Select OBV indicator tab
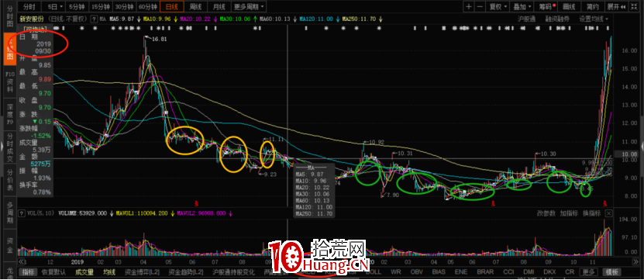The width and height of the screenshot is (644, 280). pos(416,271)
